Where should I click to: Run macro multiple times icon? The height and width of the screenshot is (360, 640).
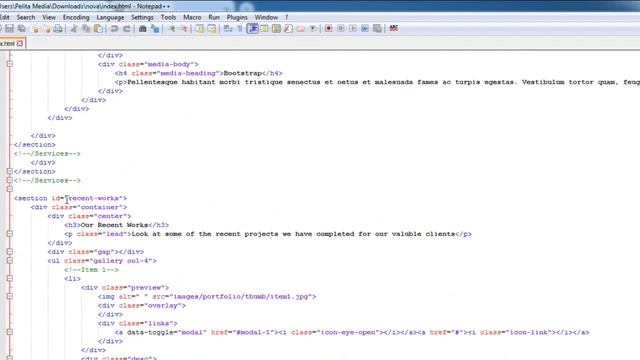coord(365,29)
